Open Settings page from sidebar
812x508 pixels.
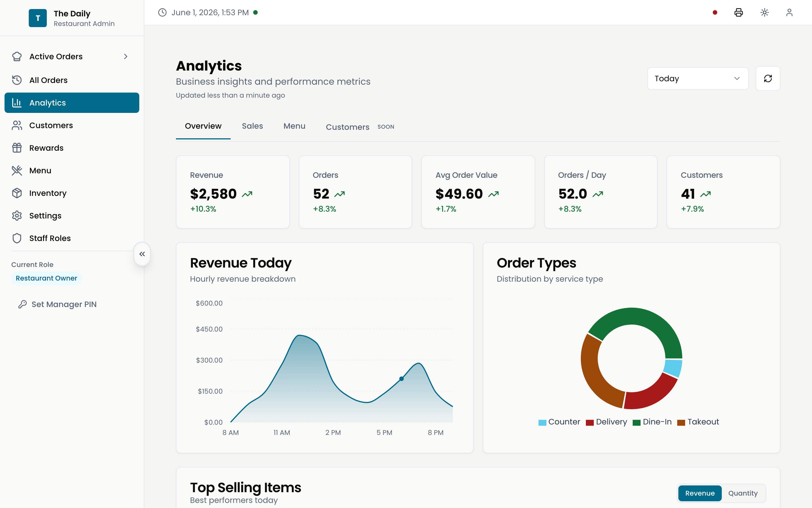72,215
